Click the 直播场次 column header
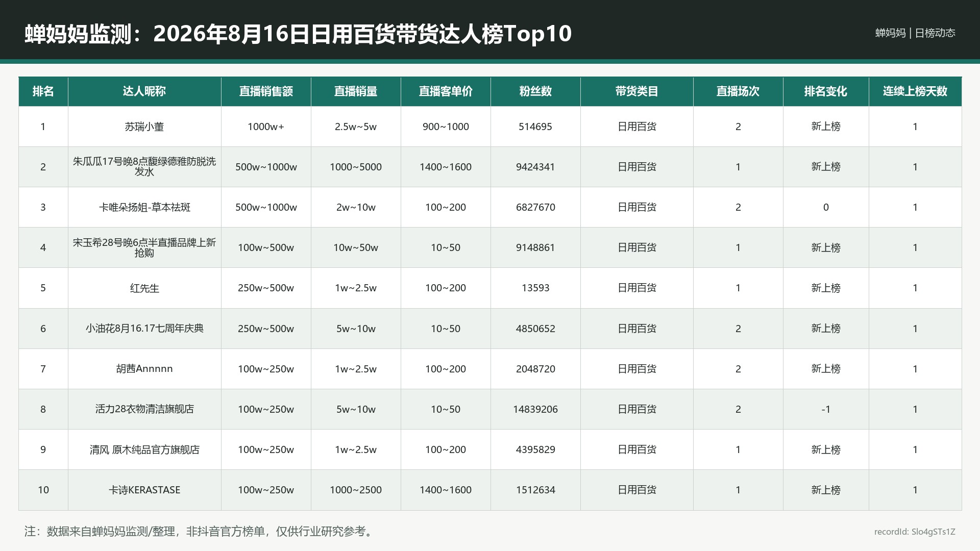Viewport: 980px width, 551px height. click(738, 91)
